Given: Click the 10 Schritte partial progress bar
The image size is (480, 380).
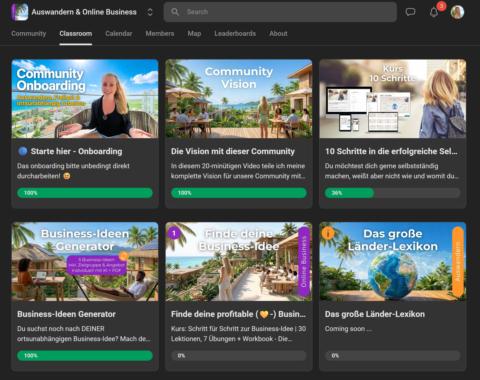Looking at the screenshot, I should 393,193.
